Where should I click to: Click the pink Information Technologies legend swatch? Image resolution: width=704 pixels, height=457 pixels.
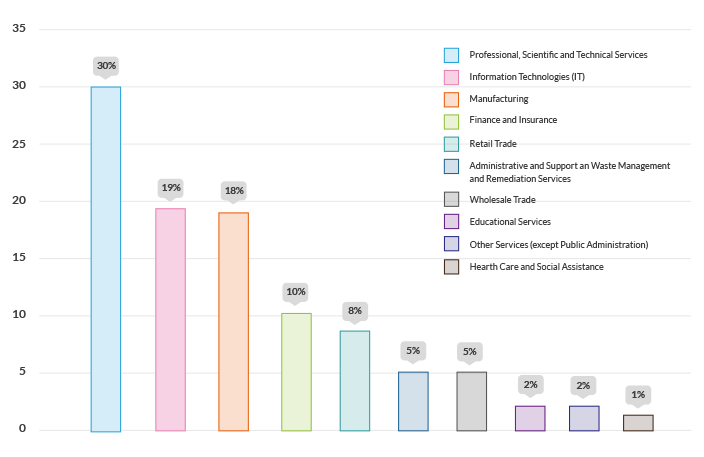(x=451, y=77)
